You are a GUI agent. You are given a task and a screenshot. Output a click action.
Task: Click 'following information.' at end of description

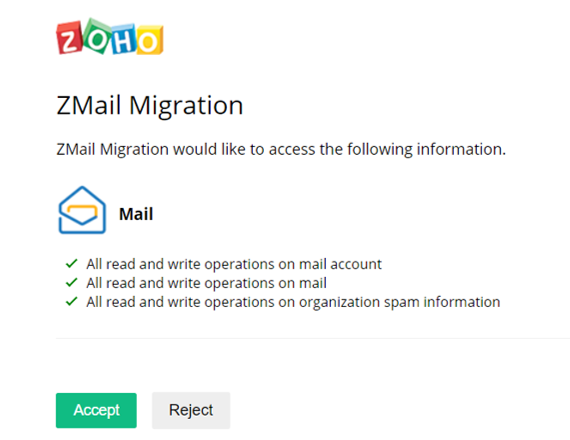tap(426, 149)
